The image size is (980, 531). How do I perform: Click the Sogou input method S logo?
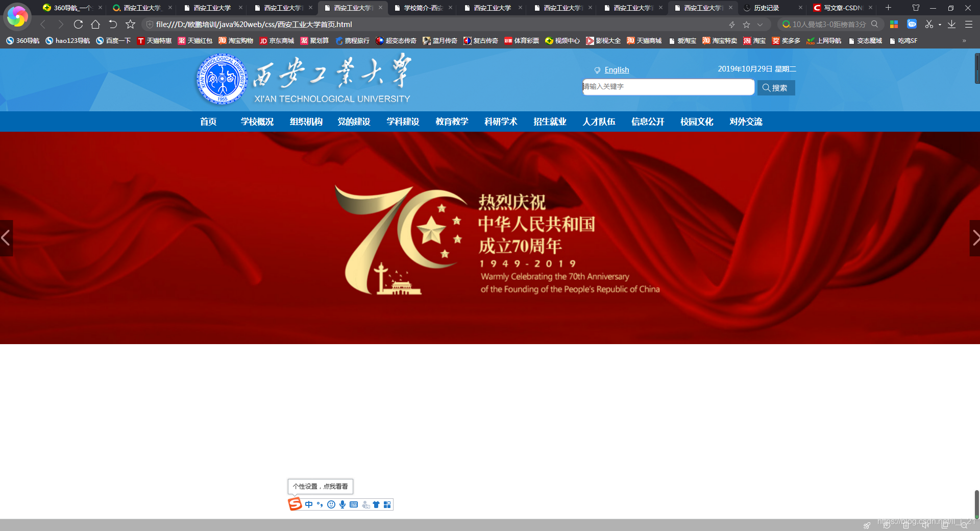[295, 504]
